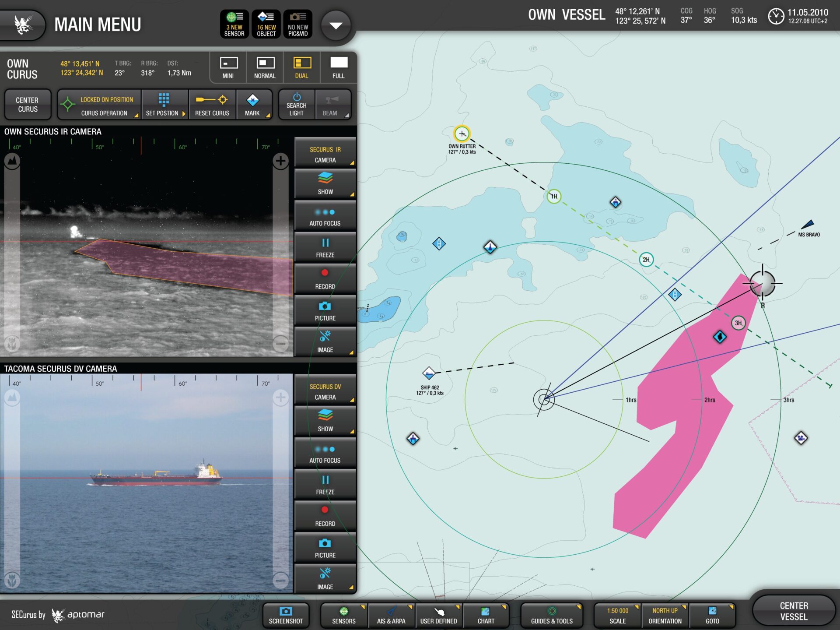Select the Ship 462 target on chart
This screenshot has width=840, height=630.
click(x=429, y=373)
